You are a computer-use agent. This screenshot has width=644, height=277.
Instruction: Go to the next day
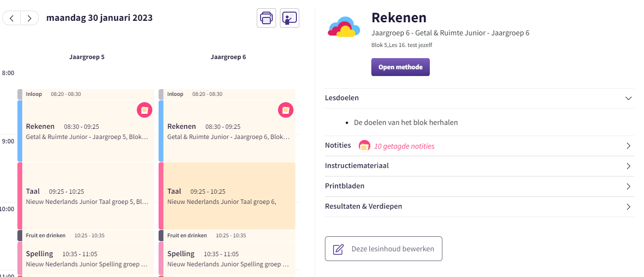tap(29, 18)
